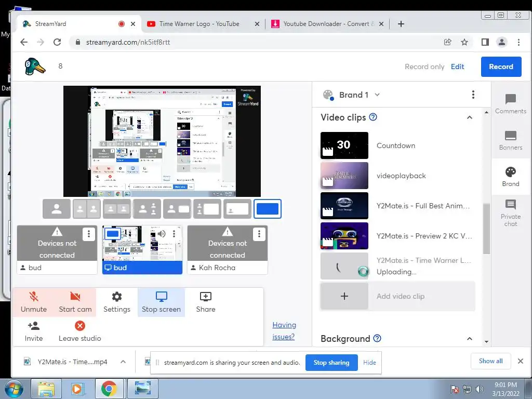The width and height of the screenshot is (532, 399).
Task: Select solo single-person layout
Action: click(57, 209)
